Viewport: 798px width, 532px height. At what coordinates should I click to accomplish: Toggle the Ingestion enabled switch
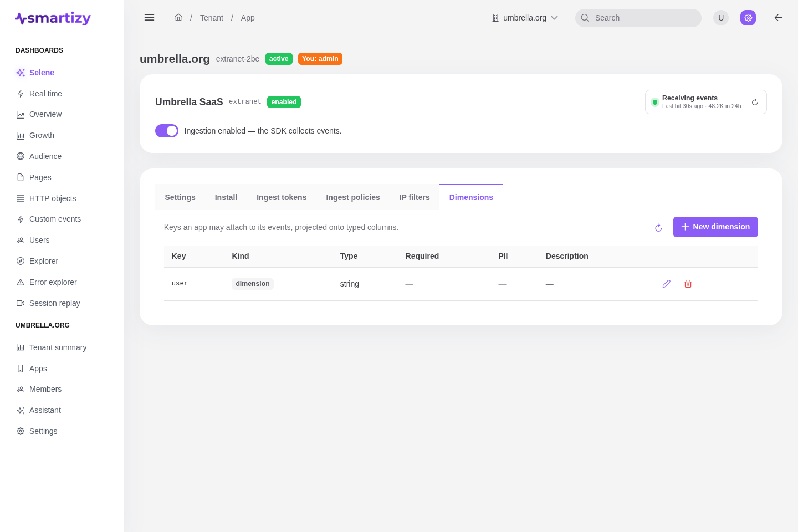[x=167, y=131]
